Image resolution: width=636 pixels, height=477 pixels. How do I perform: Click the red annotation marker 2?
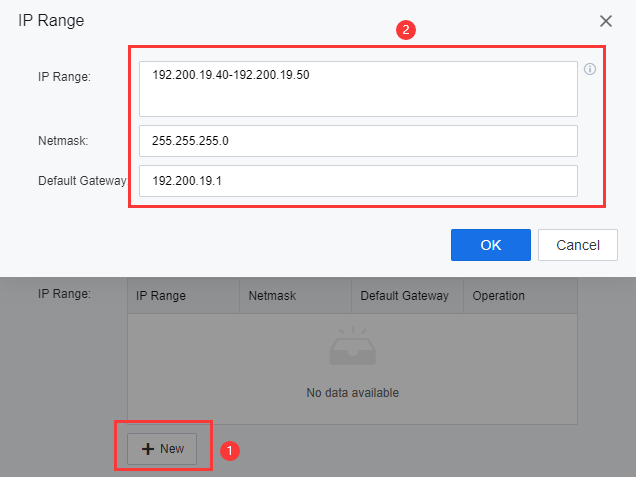click(x=405, y=30)
